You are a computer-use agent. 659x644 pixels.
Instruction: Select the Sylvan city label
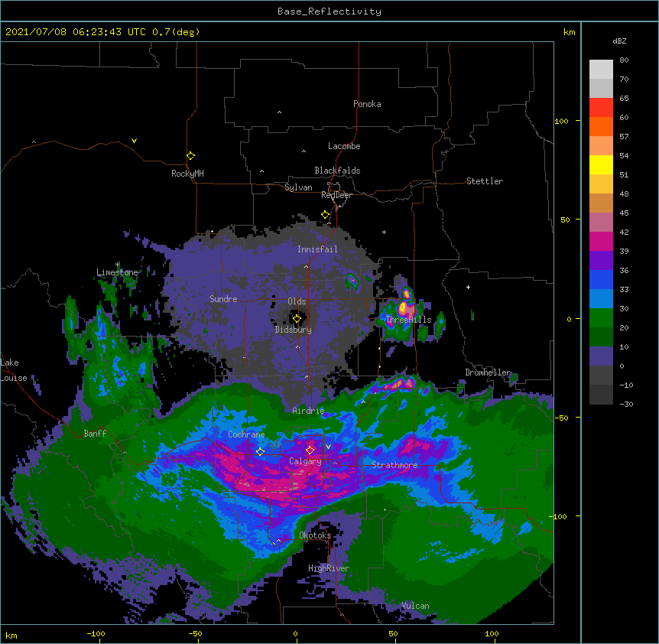[x=298, y=187]
